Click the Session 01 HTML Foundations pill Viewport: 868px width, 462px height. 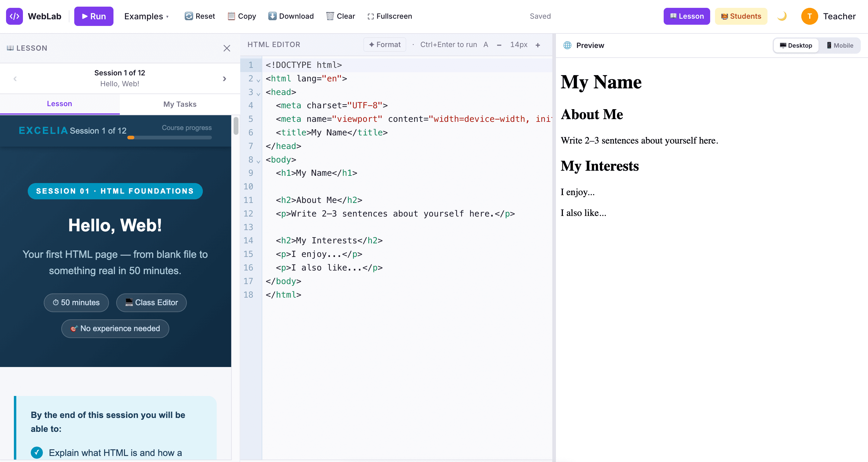pyautogui.click(x=115, y=191)
